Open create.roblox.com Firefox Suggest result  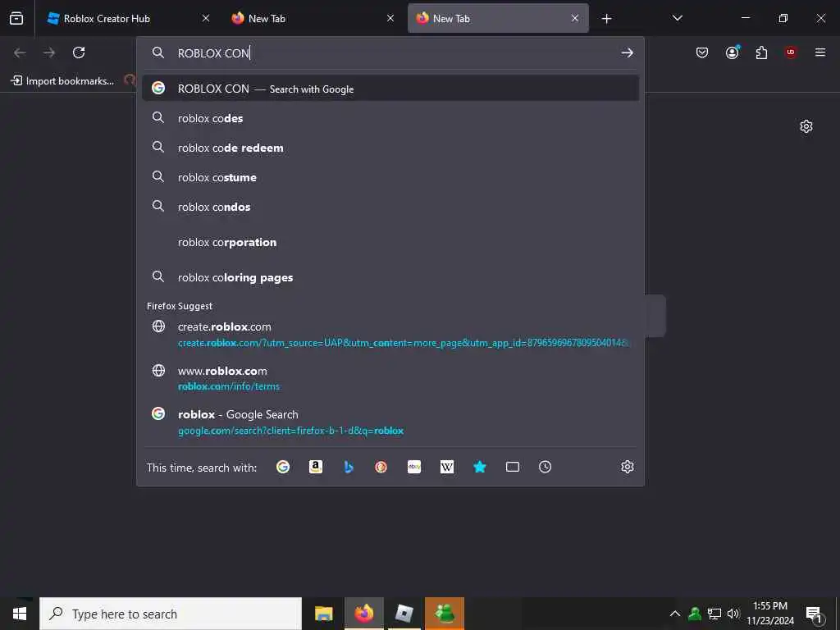point(390,335)
